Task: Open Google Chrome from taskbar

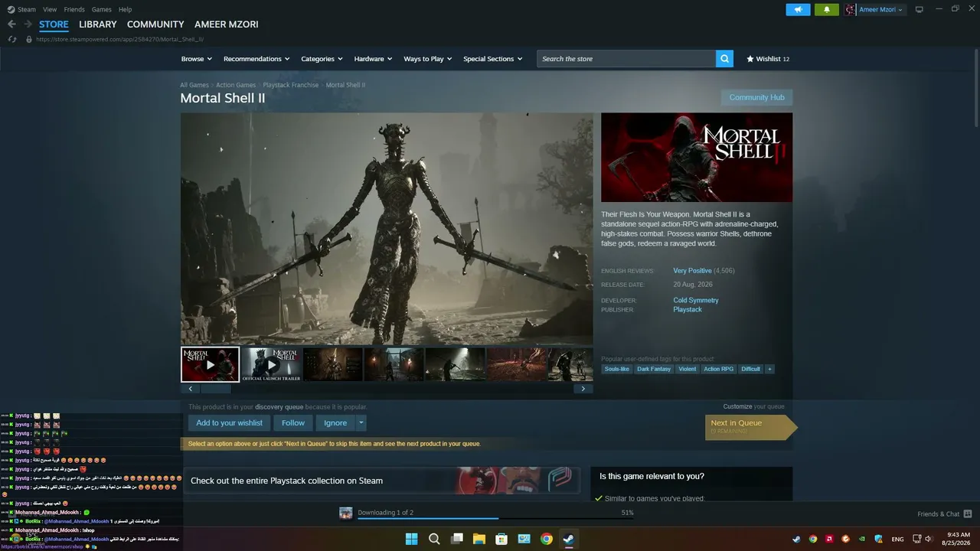Action: 547,539
